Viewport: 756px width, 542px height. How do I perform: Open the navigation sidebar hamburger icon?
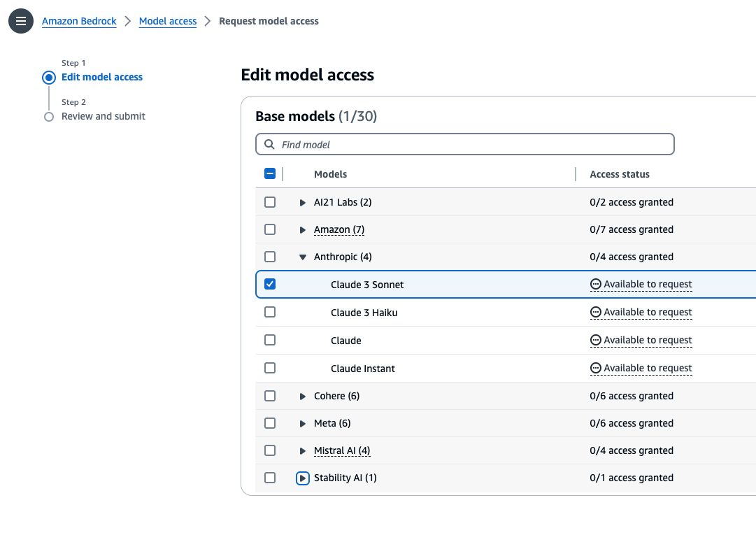pos(20,21)
